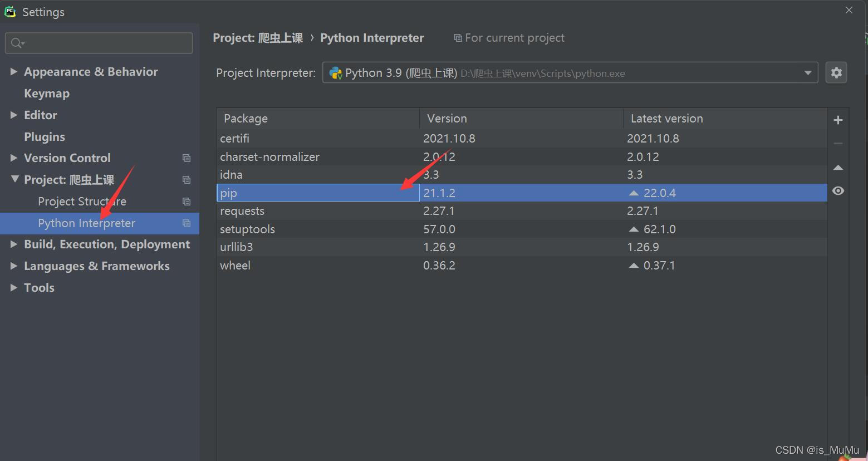Image resolution: width=868 pixels, height=461 pixels.
Task: Expand Languages & Frameworks section
Action: 14,266
